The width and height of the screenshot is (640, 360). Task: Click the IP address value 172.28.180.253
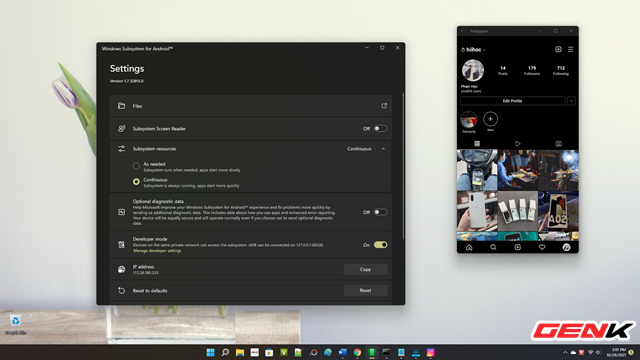pyautogui.click(x=146, y=273)
